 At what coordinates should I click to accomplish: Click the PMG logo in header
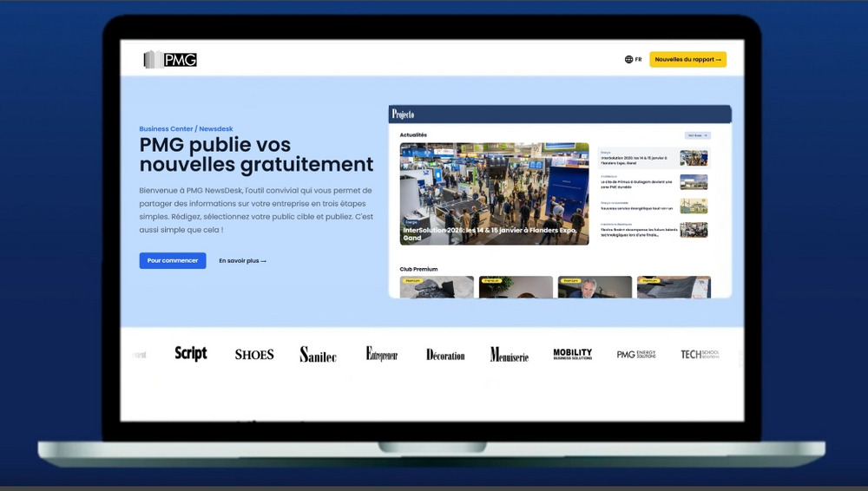pos(171,60)
